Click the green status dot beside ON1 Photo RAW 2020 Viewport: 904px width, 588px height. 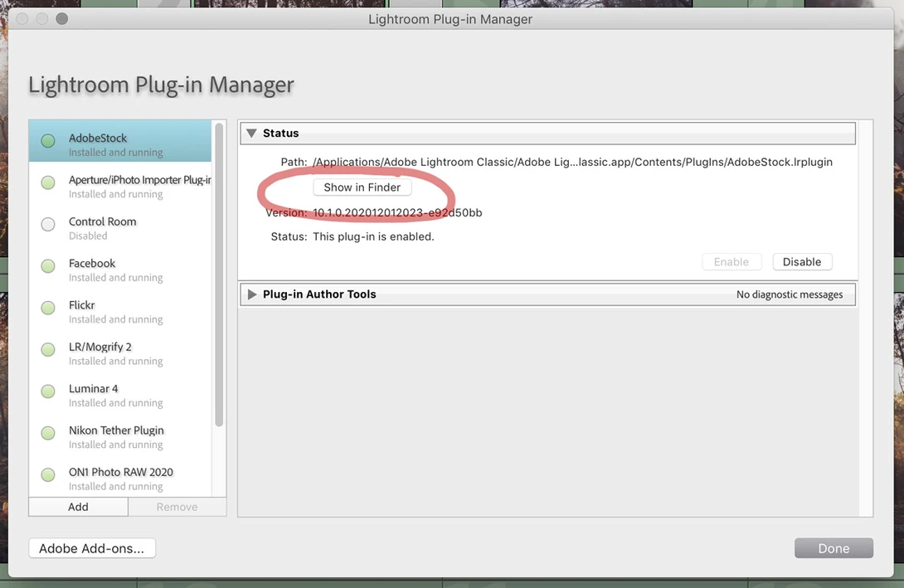48,474
